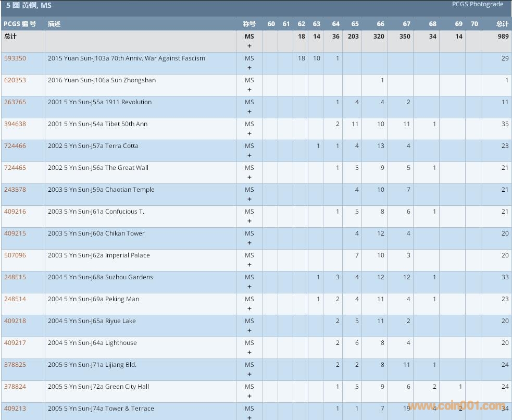Select PCGS number 394638
512x420 pixels.
(x=15, y=124)
